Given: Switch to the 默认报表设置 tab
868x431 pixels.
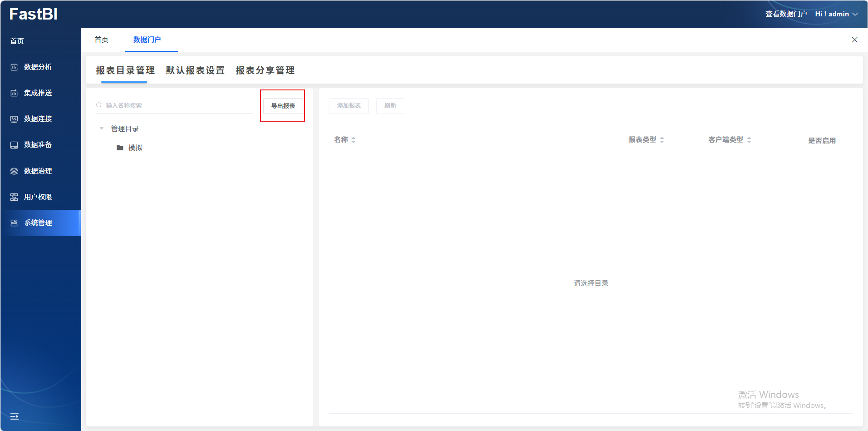Looking at the screenshot, I should tap(195, 70).
